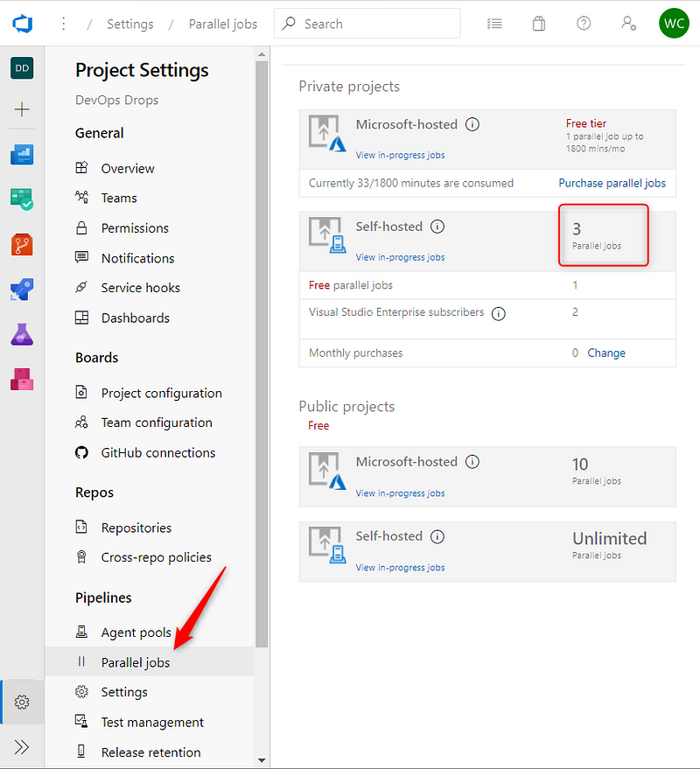This screenshot has height=769, width=700.
Task: Select Agent pools in Pipelines section
Action: [x=136, y=633]
